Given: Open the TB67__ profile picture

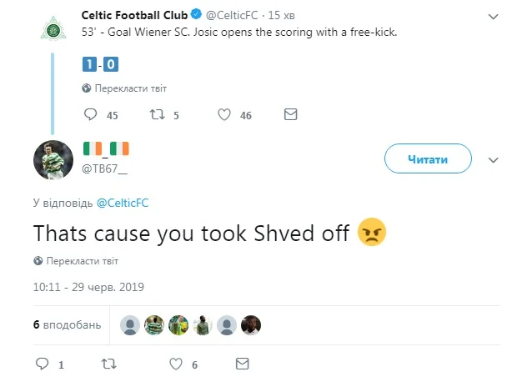Looking at the screenshot, I should (53, 158).
